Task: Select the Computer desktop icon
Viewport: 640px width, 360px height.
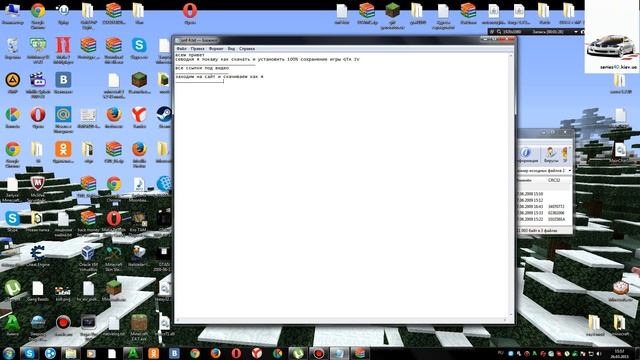Action: coord(13,13)
